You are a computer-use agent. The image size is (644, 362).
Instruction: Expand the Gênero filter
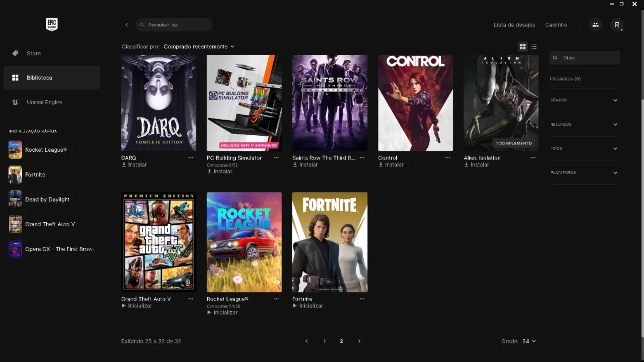[x=584, y=100]
